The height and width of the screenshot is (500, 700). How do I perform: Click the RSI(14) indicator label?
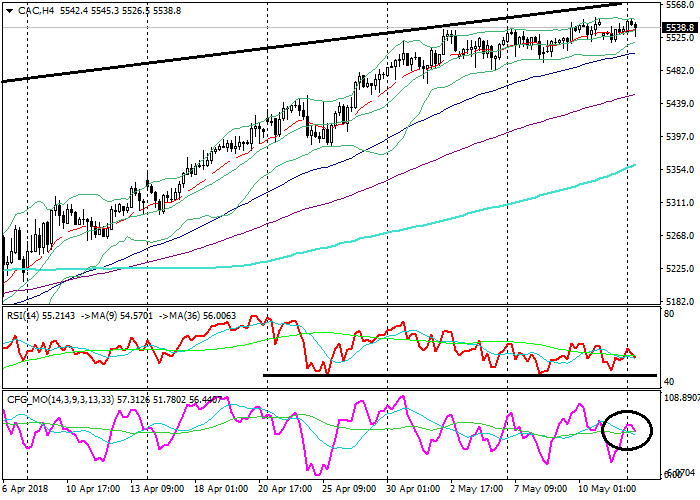coord(24,315)
